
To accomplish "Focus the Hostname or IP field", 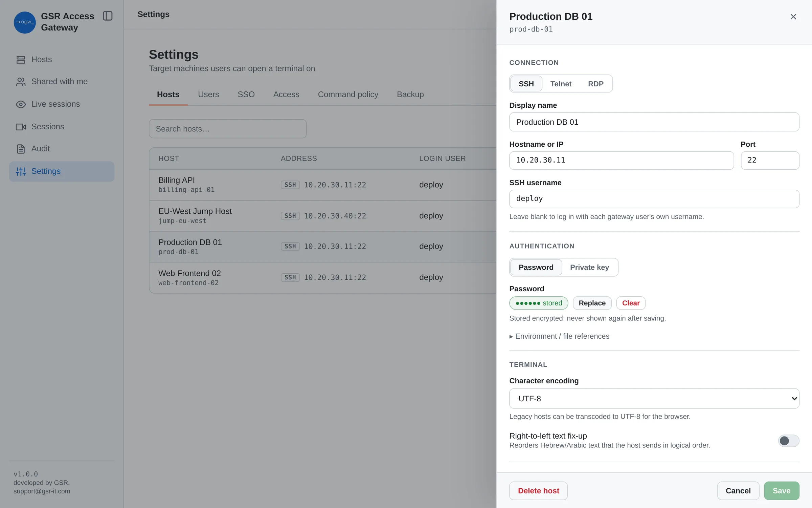I will pyautogui.click(x=622, y=160).
